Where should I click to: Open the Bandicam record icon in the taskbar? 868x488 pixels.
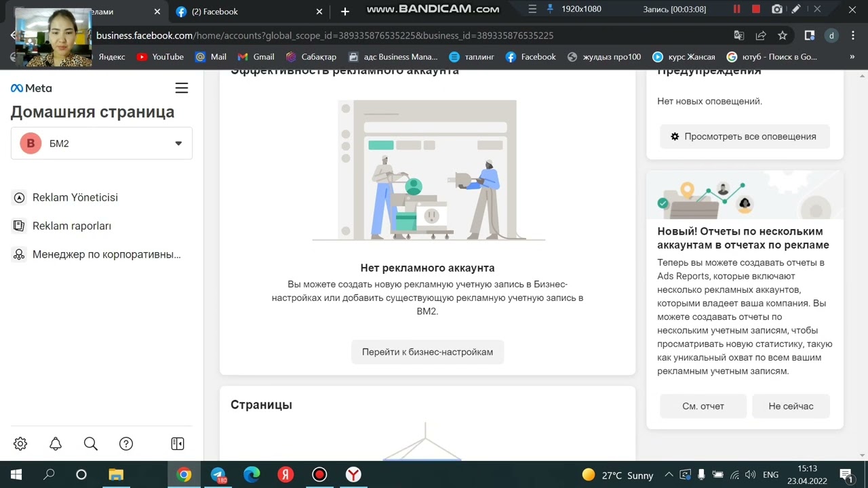tap(319, 474)
